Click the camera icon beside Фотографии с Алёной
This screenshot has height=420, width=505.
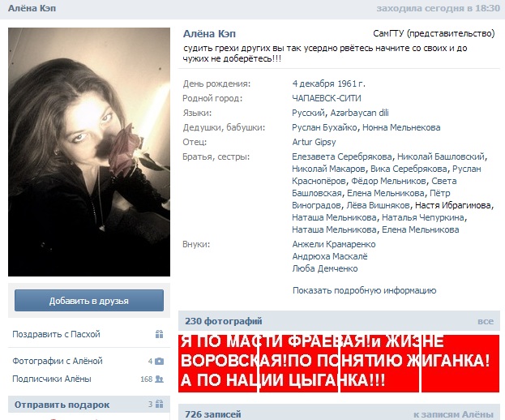[159, 362]
